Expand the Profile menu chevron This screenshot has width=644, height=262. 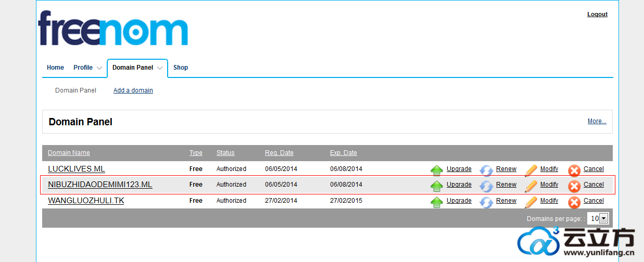pyautogui.click(x=99, y=68)
